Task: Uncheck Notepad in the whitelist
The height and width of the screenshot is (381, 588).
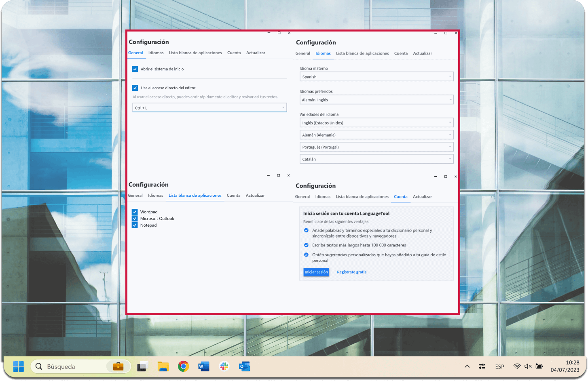Action: pos(135,225)
